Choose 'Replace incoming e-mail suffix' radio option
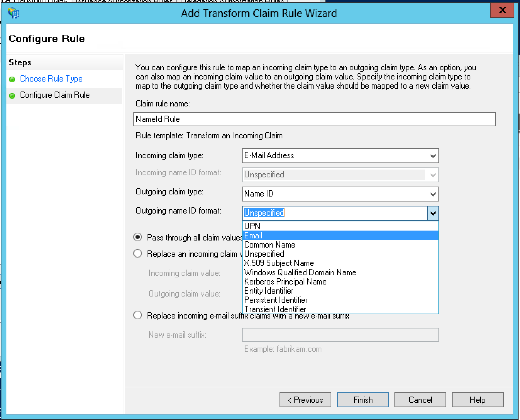 138,315
